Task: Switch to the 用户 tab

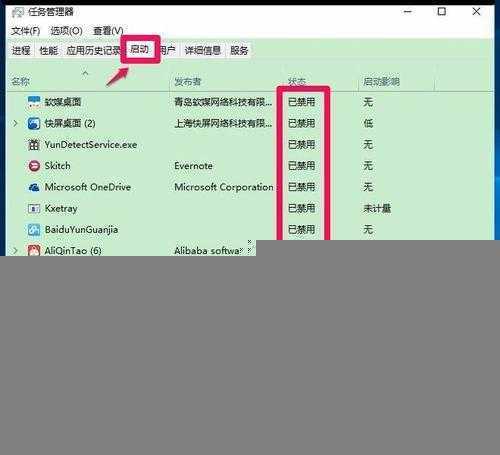Action: pos(167,51)
